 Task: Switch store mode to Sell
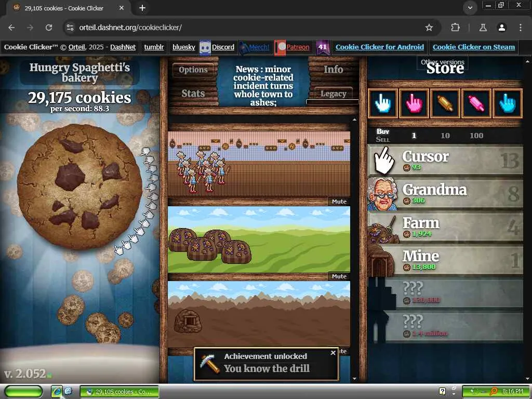(383, 139)
